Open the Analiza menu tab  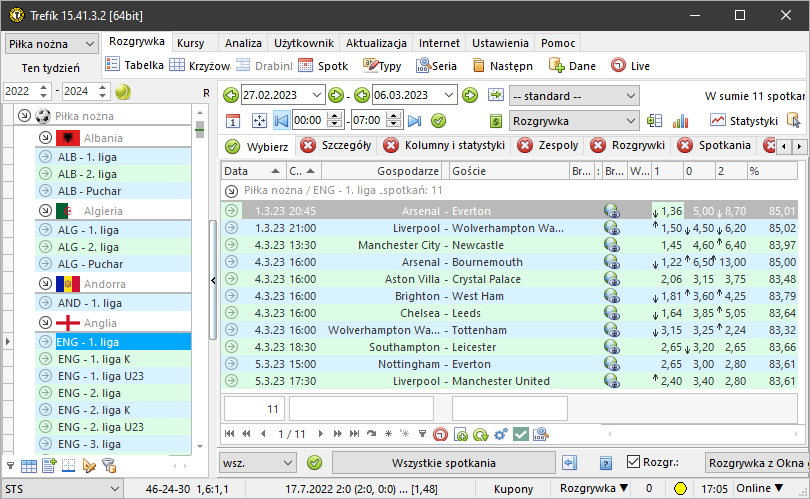243,44
